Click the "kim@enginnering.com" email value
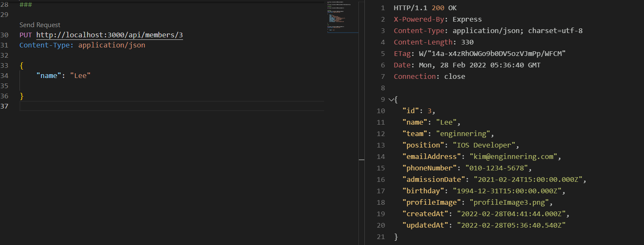The width and height of the screenshot is (644, 245). coord(514,157)
